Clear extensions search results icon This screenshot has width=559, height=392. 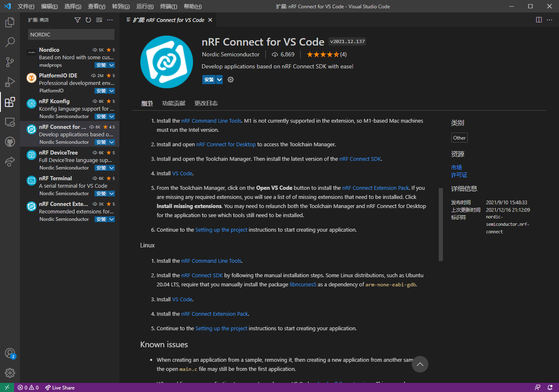coord(99,20)
